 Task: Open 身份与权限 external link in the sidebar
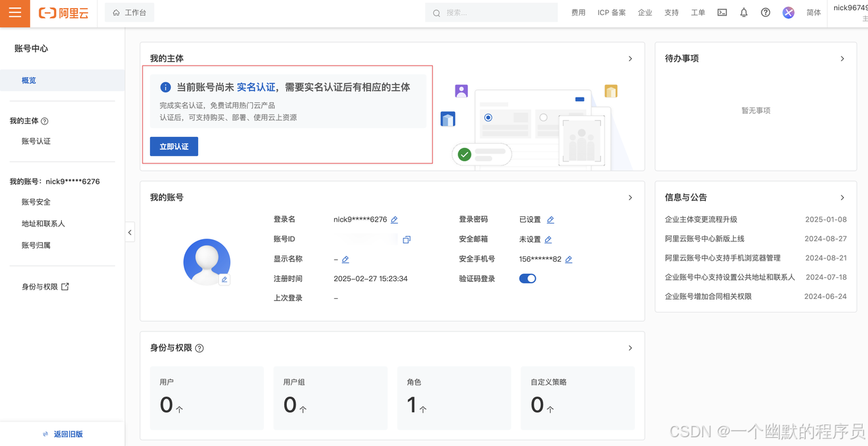coord(45,287)
